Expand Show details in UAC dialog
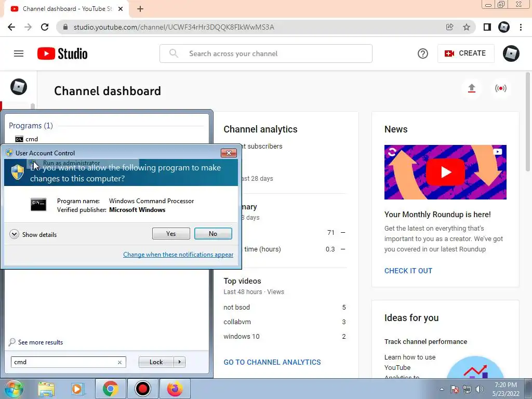The image size is (532, 399). click(33, 234)
